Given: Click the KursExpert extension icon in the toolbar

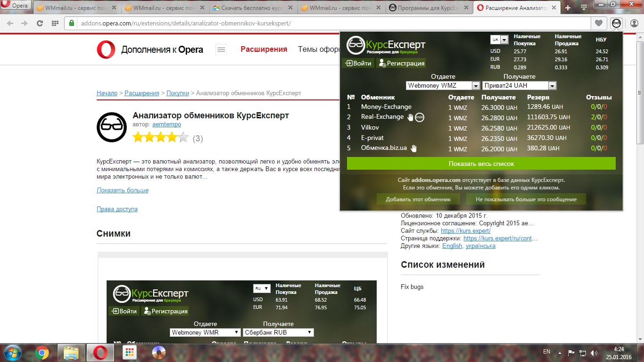Looking at the screenshot, I should (x=616, y=23).
